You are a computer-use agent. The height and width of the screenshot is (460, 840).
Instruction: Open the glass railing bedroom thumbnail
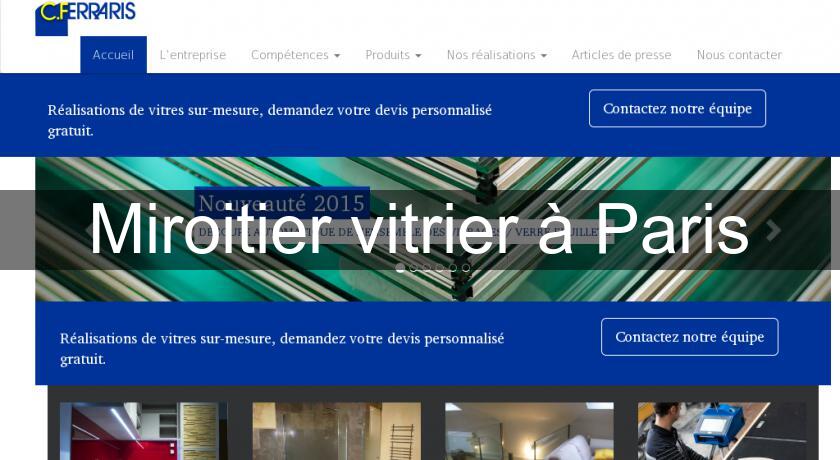(x=529, y=431)
